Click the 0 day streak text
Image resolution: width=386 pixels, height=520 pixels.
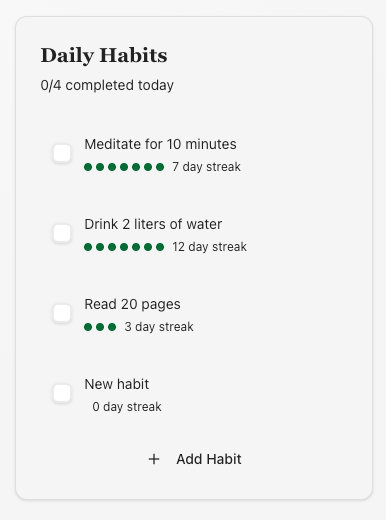pos(127,407)
